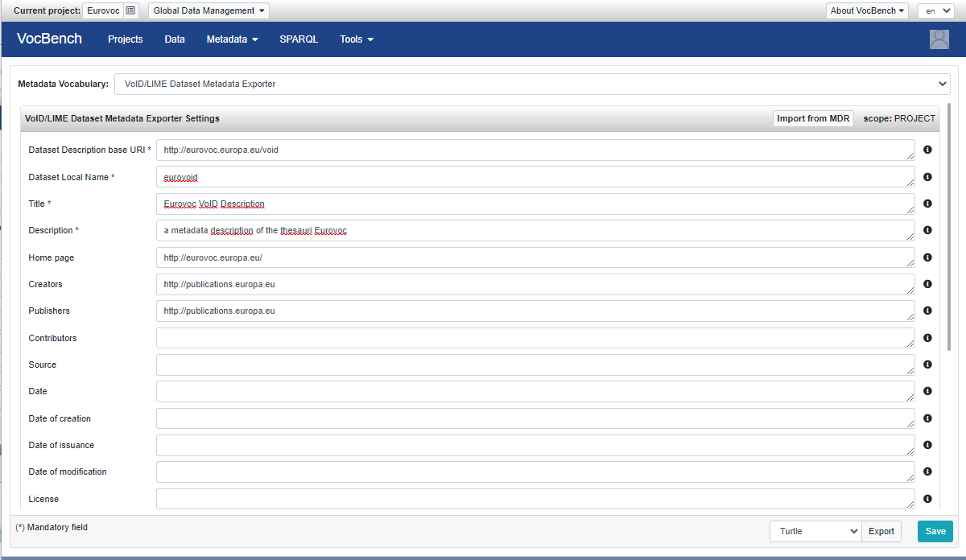The image size is (966, 560).
Task: Focus the Title input field
Action: click(535, 204)
